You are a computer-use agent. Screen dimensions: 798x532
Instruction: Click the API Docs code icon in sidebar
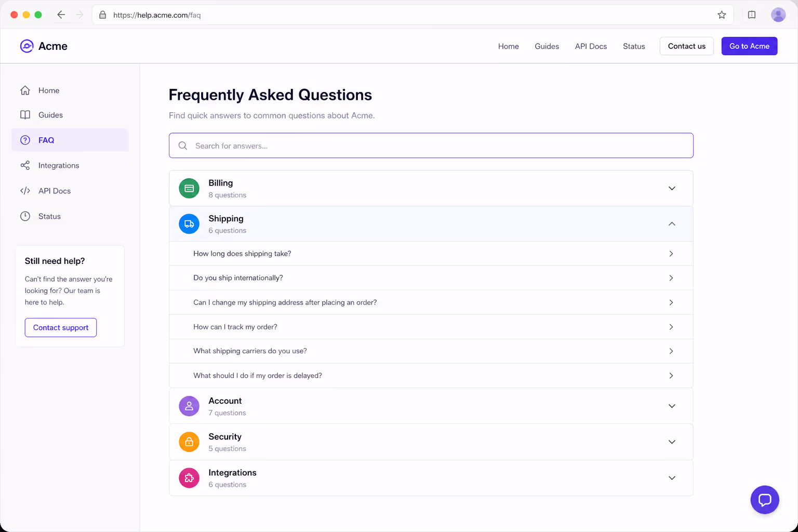click(x=25, y=191)
